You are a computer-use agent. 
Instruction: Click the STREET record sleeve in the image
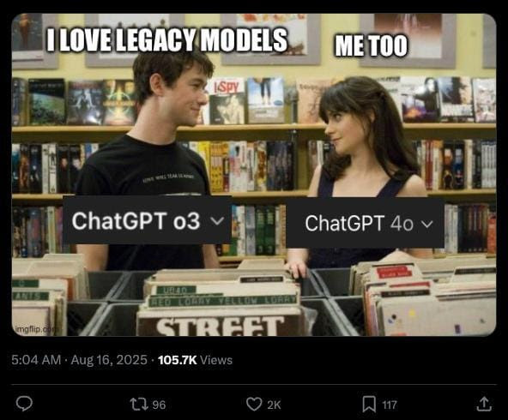(221, 326)
